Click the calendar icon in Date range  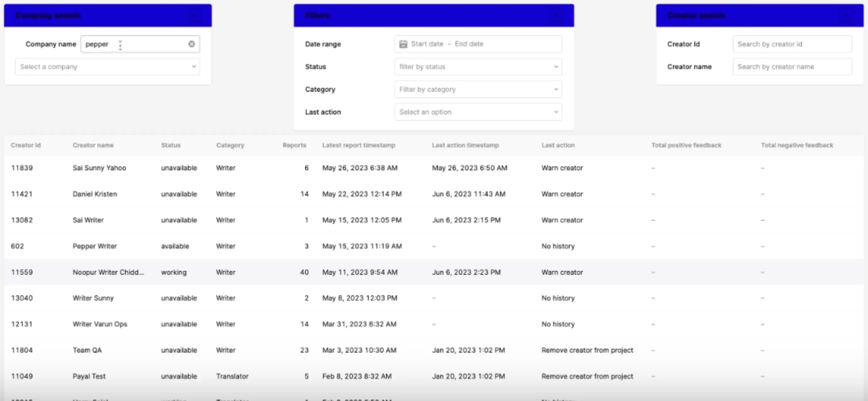point(403,44)
